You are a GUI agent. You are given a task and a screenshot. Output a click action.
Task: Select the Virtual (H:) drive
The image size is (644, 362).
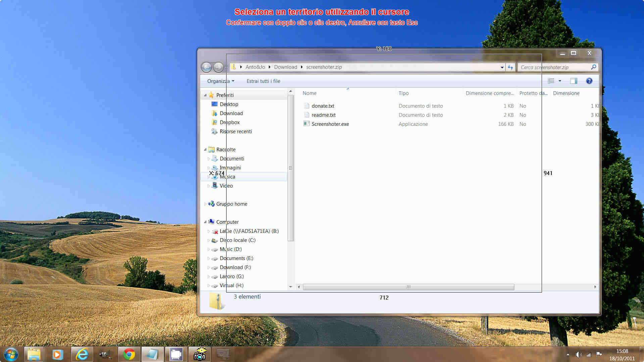(x=232, y=285)
